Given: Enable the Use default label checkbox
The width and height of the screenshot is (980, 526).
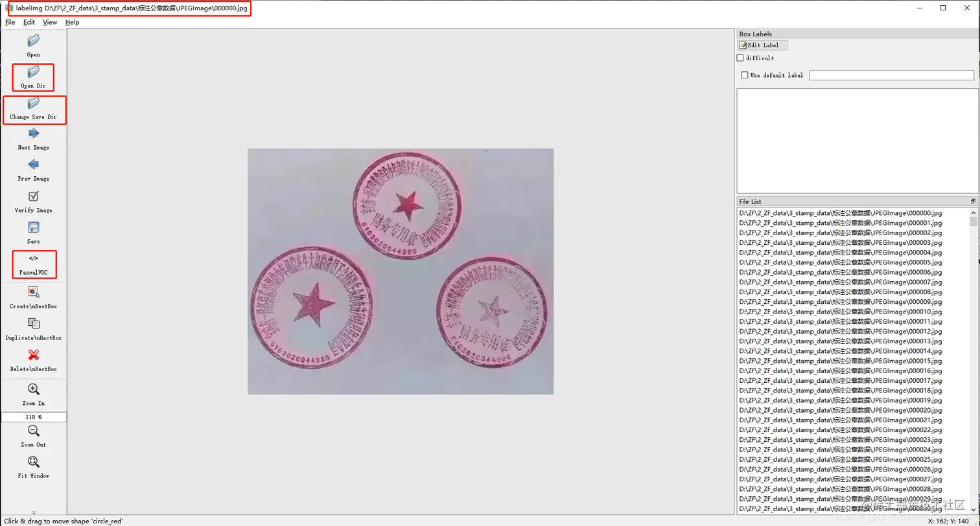Looking at the screenshot, I should 745,75.
